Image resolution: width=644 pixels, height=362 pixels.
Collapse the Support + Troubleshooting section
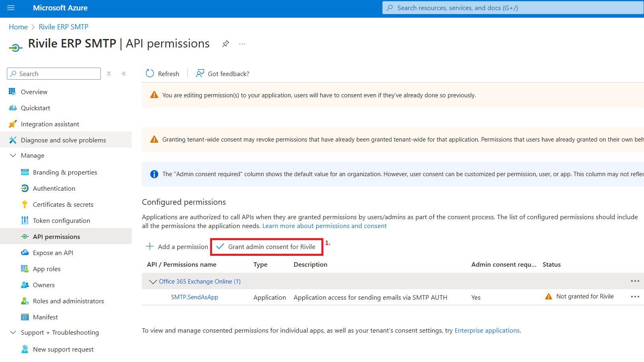click(13, 332)
